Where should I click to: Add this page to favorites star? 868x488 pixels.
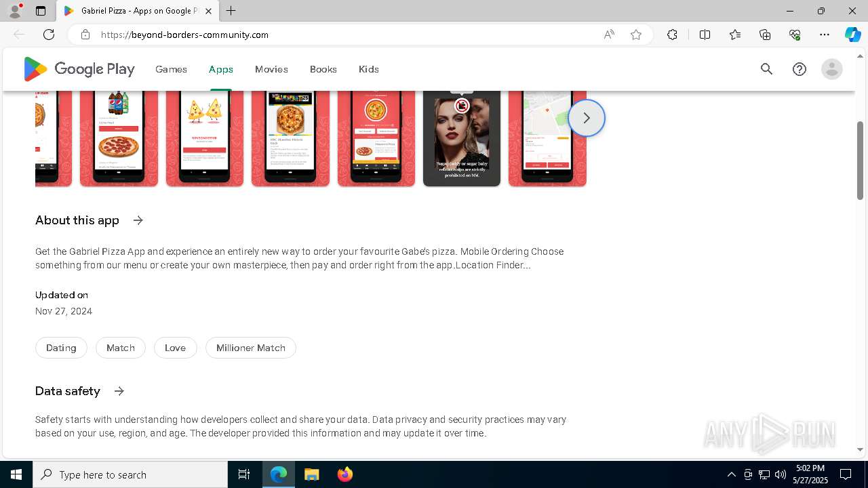pos(636,35)
